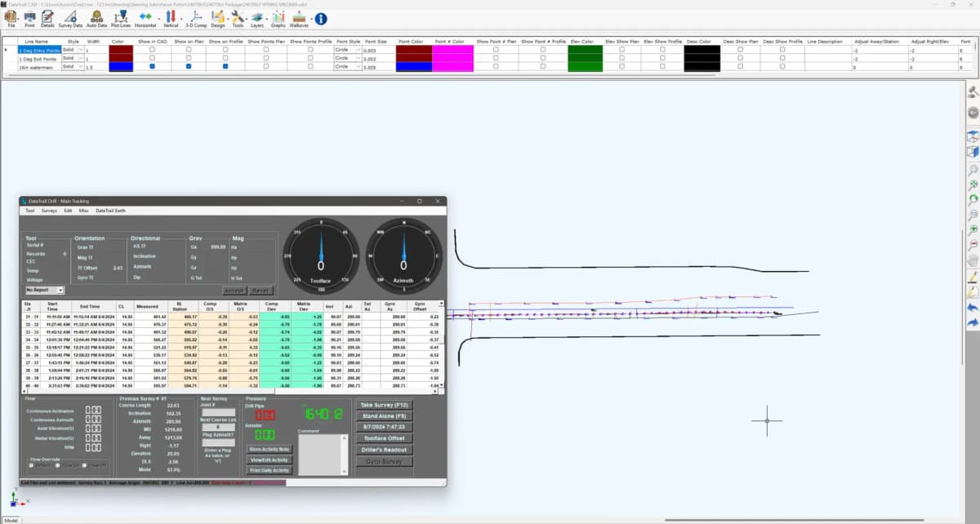Click the blue color swatch for 16in watermain

pos(121,67)
